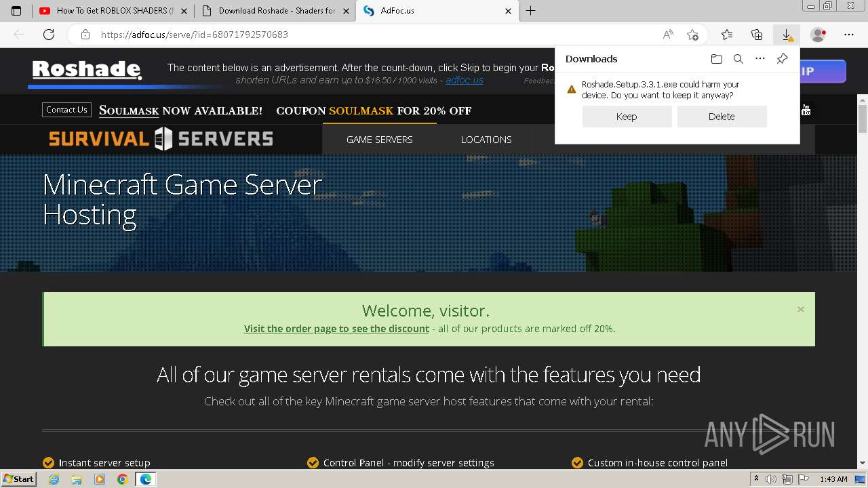The height and width of the screenshot is (488, 868).
Task: Click the Action Center flag tray icon
Action: pos(804,479)
